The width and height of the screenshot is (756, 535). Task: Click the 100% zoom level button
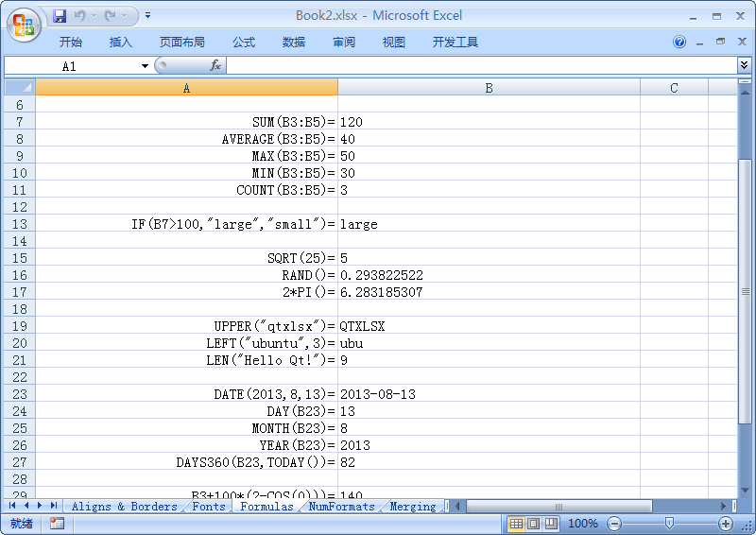(583, 524)
